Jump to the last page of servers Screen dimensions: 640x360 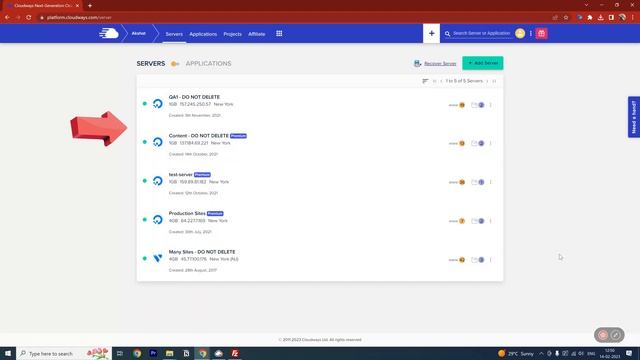tap(494, 81)
